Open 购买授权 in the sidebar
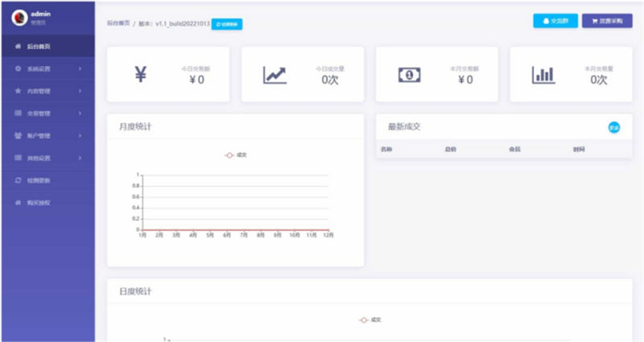Screen dimensions: 644x342 point(39,202)
